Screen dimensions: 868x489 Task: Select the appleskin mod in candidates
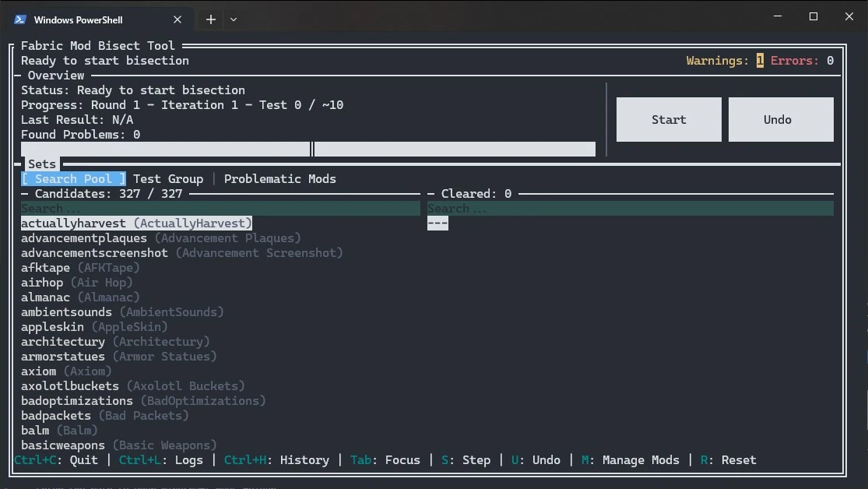[94, 327]
